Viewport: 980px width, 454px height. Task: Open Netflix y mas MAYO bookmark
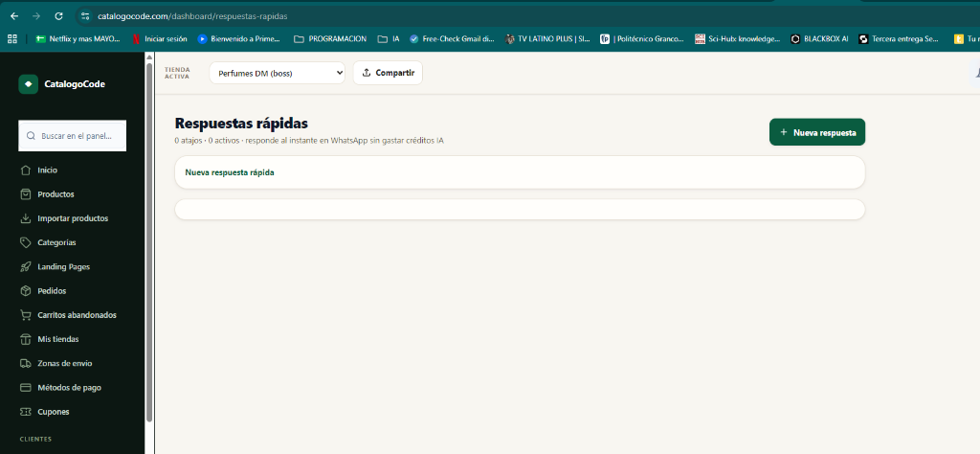[78, 38]
